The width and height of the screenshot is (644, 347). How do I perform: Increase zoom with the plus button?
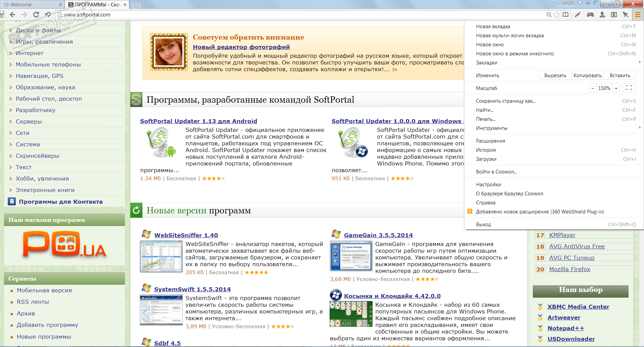tap(616, 88)
